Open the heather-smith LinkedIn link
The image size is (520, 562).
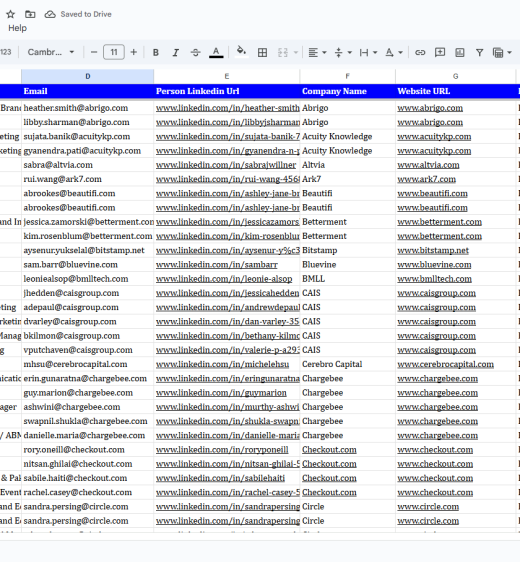pos(228,108)
